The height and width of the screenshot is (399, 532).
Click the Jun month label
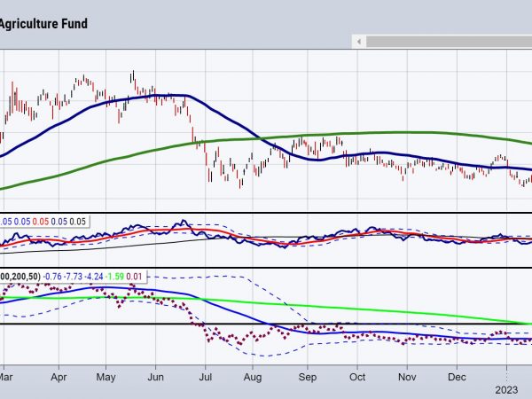point(156,377)
